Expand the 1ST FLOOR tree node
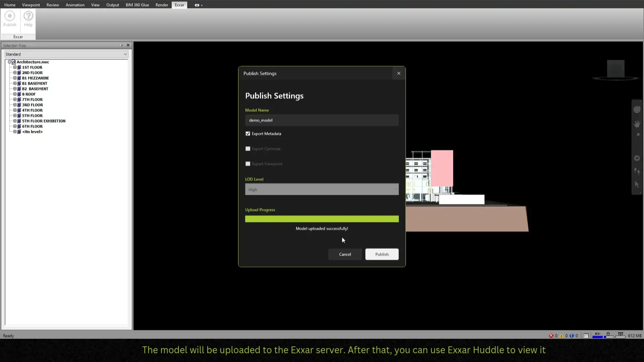The height and width of the screenshot is (362, 644). [15, 67]
